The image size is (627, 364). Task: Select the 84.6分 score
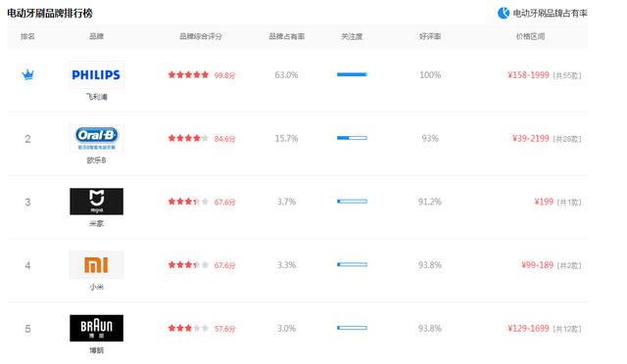[x=224, y=139]
